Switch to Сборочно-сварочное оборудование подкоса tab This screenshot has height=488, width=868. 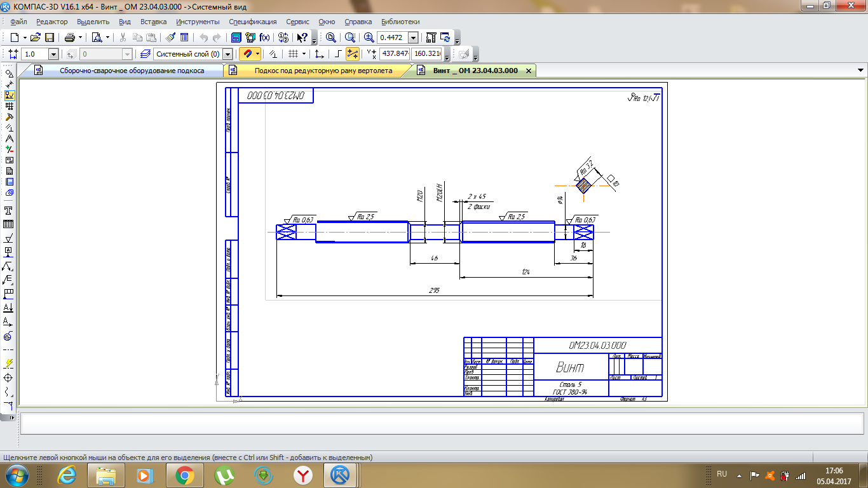click(132, 71)
